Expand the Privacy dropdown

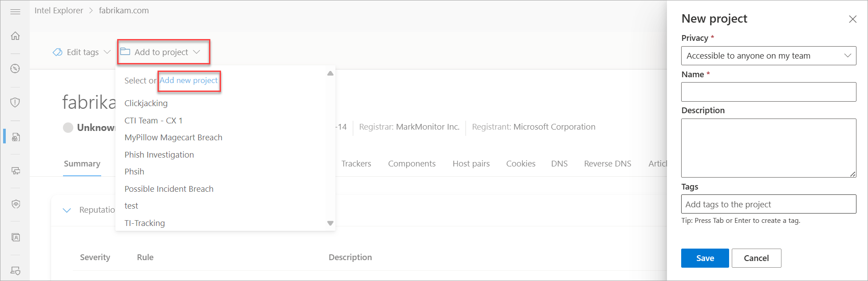pos(768,56)
